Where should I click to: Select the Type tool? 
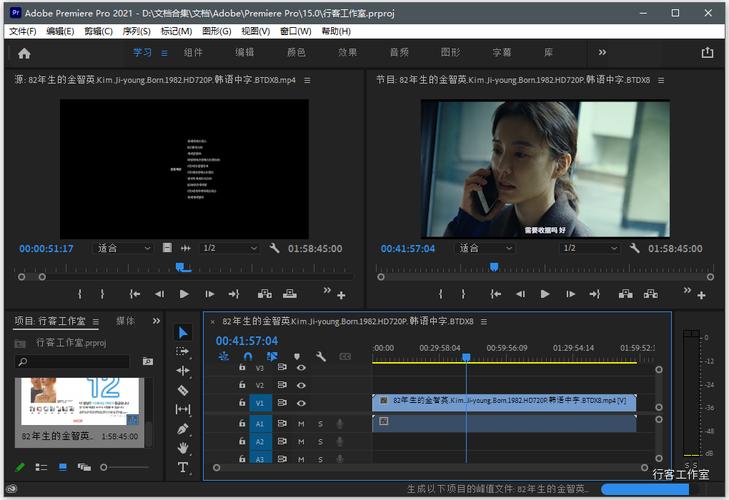(x=183, y=467)
